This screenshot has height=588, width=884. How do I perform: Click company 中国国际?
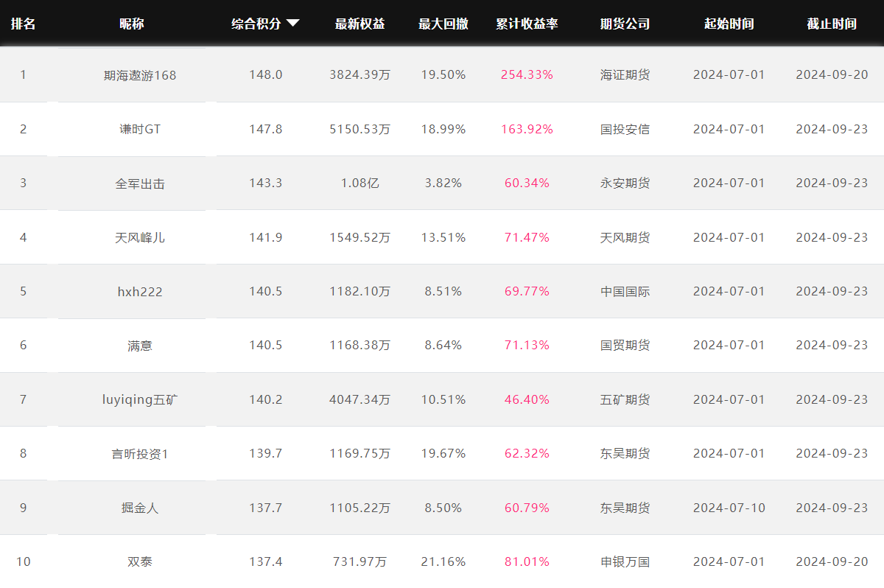click(x=625, y=292)
